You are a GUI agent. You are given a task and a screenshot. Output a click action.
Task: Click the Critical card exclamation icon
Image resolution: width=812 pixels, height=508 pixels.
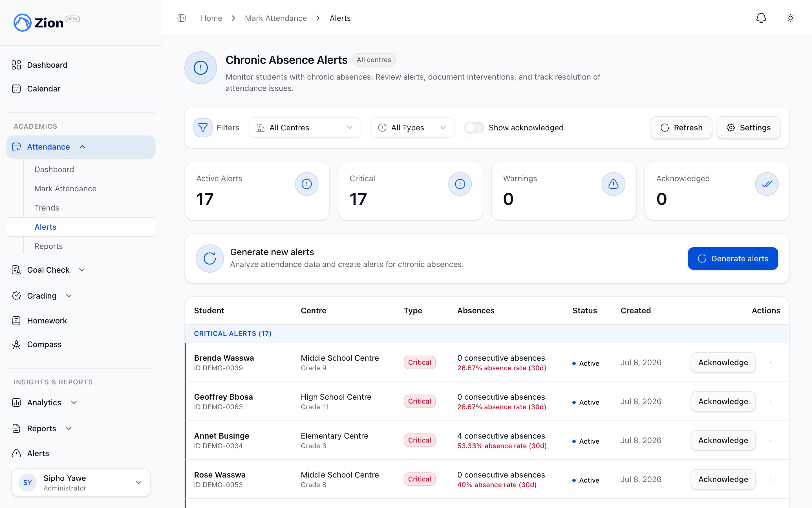(460, 184)
